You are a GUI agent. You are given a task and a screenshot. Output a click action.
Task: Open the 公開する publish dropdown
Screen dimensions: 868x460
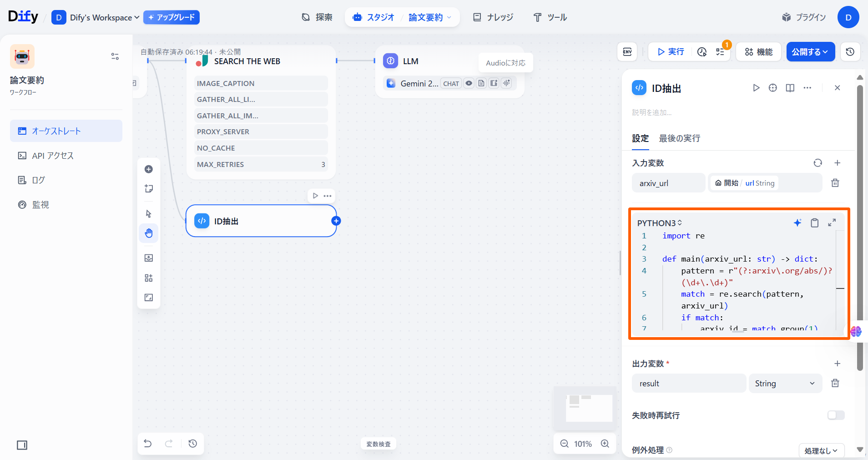[x=810, y=52]
